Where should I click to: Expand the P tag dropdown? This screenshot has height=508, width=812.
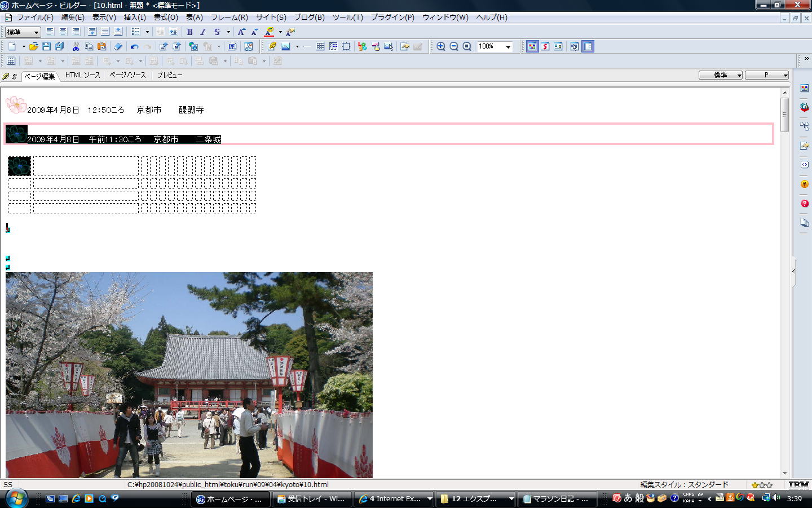coord(785,75)
